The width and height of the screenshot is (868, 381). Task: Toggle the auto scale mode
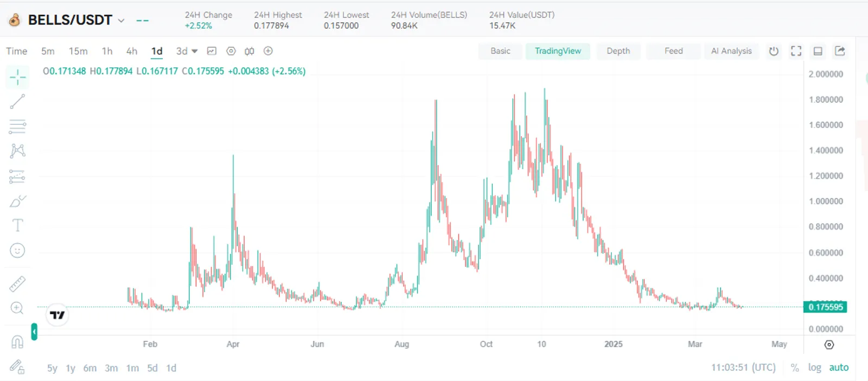tap(839, 367)
